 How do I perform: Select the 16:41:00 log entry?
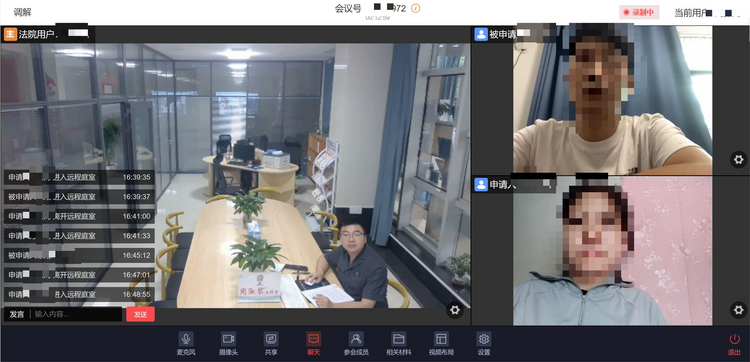click(79, 216)
